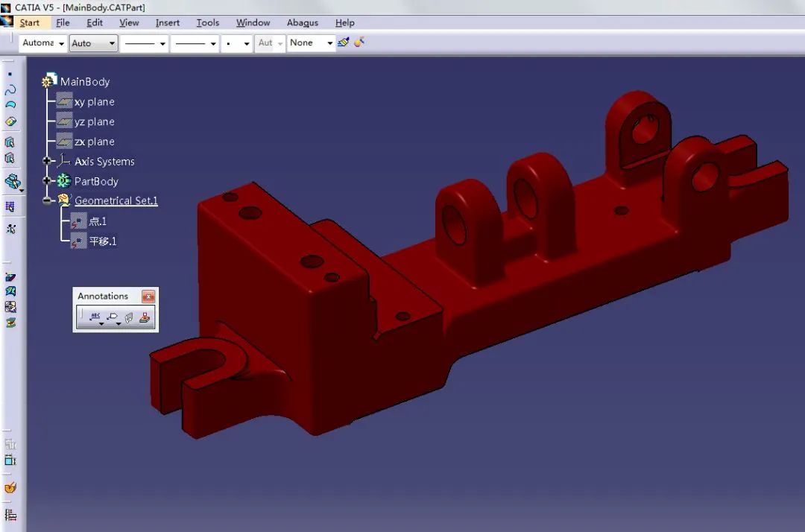This screenshot has height=532, width=805.
Task: Open the second line type dropdown
Action: [195, 43]
